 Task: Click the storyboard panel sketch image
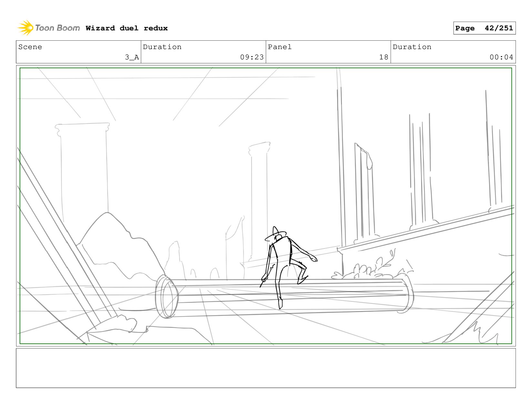click(266, 206)
